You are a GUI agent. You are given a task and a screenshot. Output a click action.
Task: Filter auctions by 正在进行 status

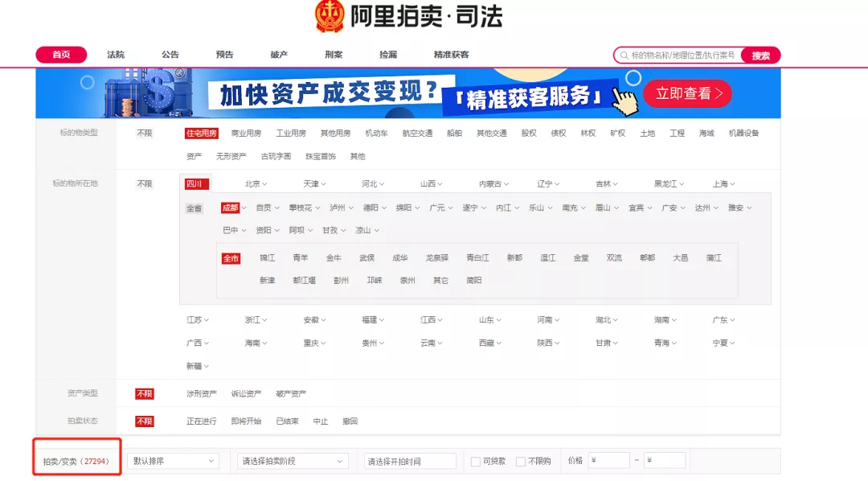click(x=202, y=421)
